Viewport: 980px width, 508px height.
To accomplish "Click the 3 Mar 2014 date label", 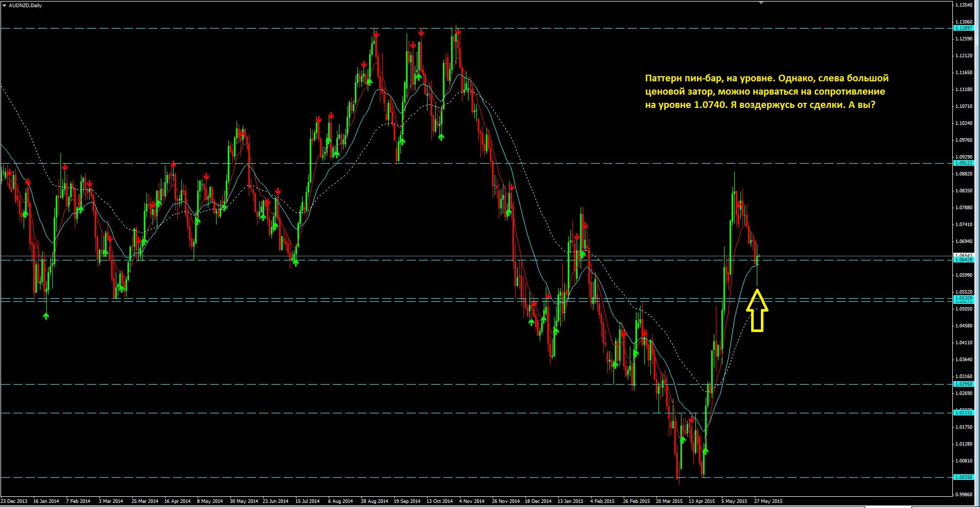I will tap(111, 501).
